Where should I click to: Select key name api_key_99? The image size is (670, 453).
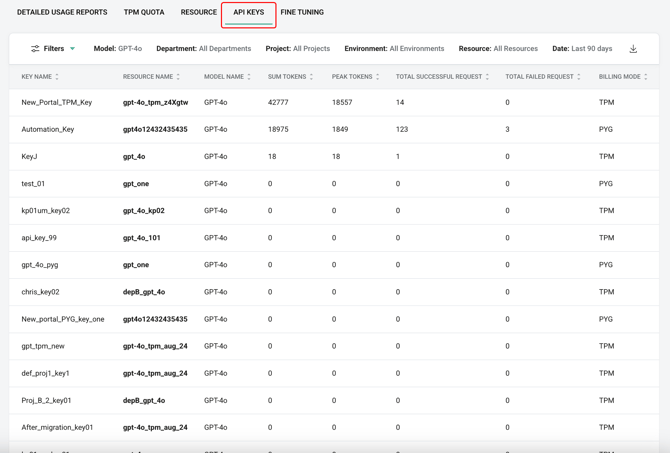pos(39,238)
